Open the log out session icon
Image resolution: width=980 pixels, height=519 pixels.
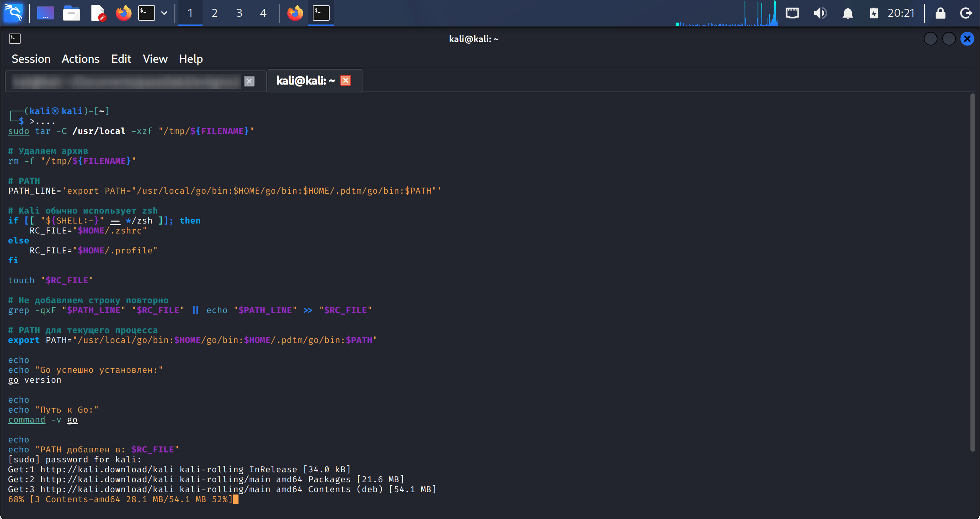pos(966,13)
